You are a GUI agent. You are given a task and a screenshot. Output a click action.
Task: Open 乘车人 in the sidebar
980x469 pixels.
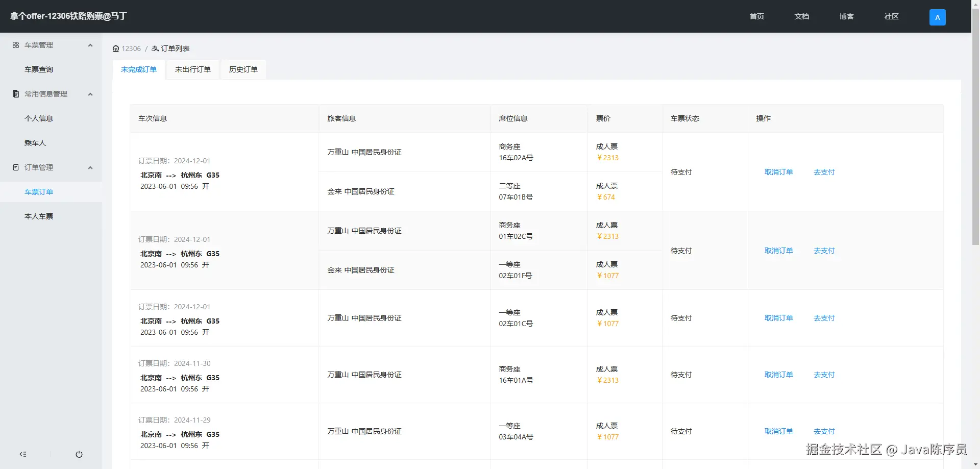(x=51, y=143)
